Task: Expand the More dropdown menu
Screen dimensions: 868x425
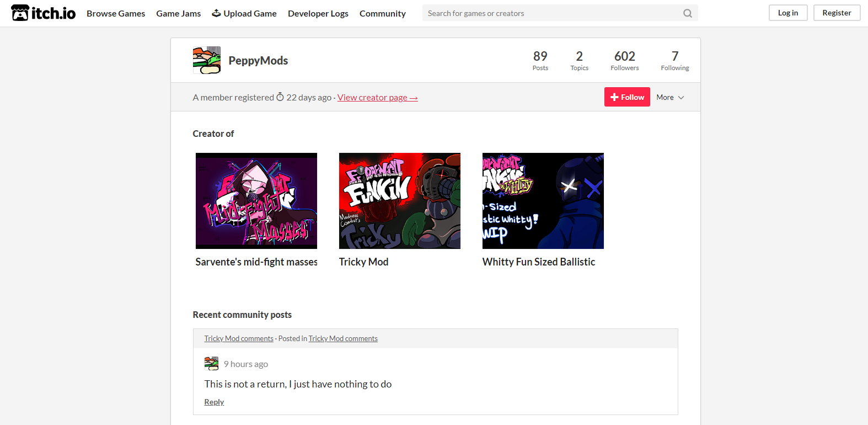Action: pyautogui.click(x=670, y=97)
